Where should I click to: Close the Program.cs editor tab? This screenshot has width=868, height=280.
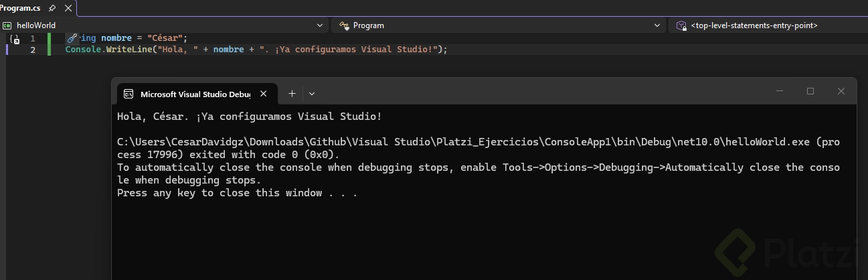pyautogui.click(x=68, y=8)
